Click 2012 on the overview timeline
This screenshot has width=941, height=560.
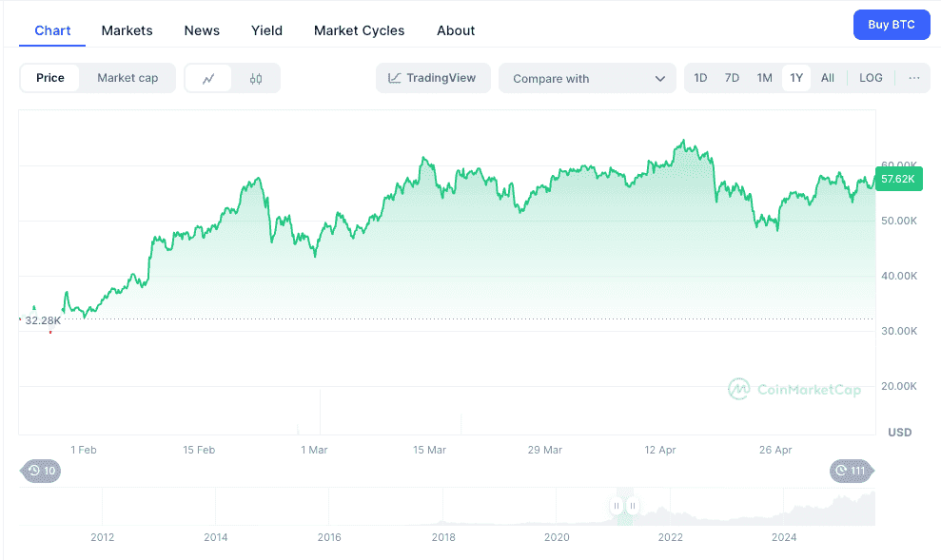pos(102,537)
